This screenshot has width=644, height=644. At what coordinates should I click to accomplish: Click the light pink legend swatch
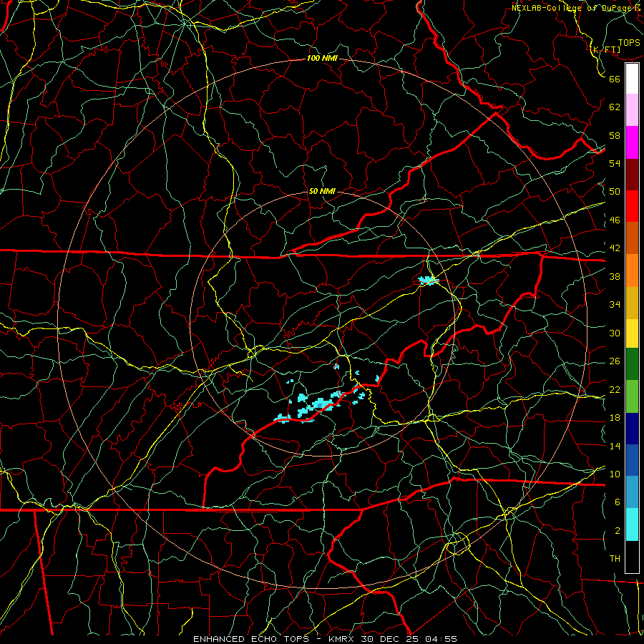click(632, 110)
